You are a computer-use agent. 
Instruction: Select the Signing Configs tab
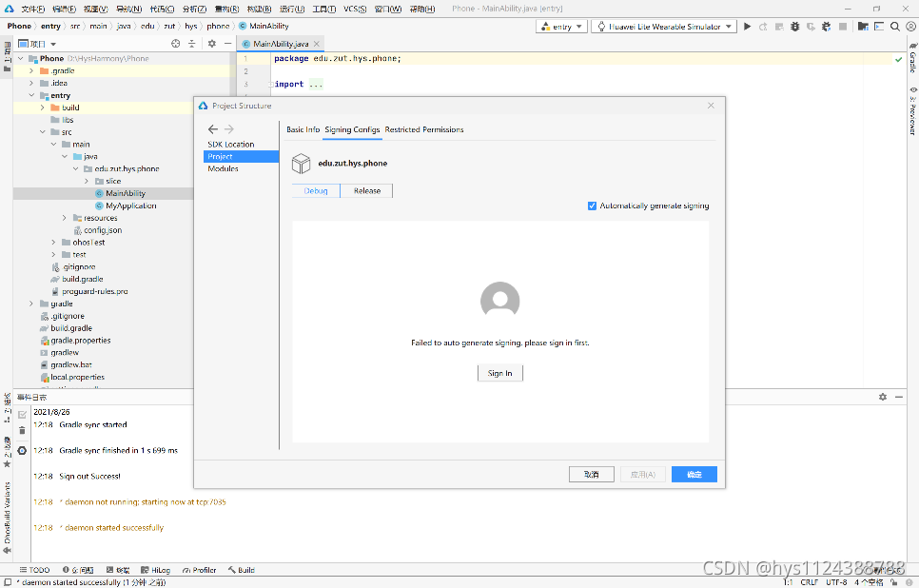[x=352, y=129]
